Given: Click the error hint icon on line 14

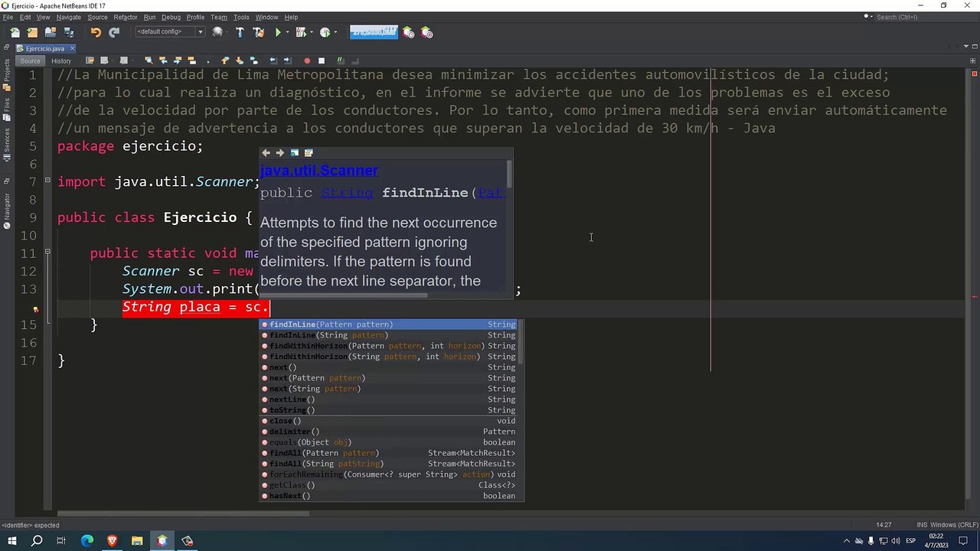Looking at the screenshot, I should coord(35,309).
